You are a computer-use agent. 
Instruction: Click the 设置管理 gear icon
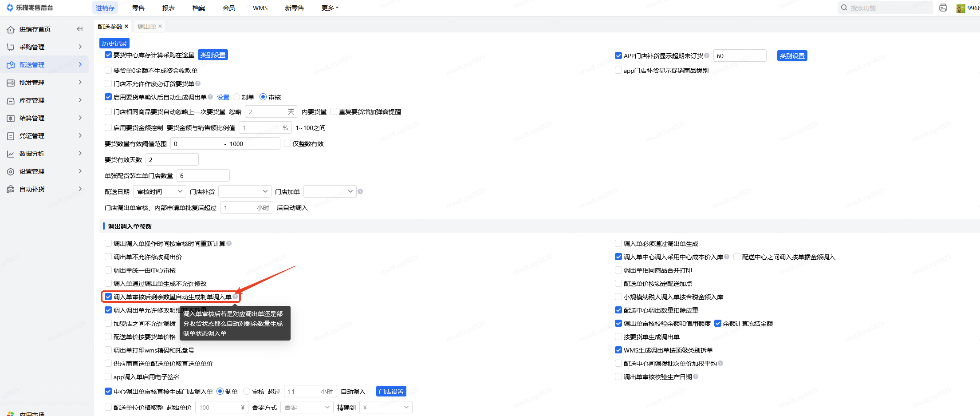[11, 171]
